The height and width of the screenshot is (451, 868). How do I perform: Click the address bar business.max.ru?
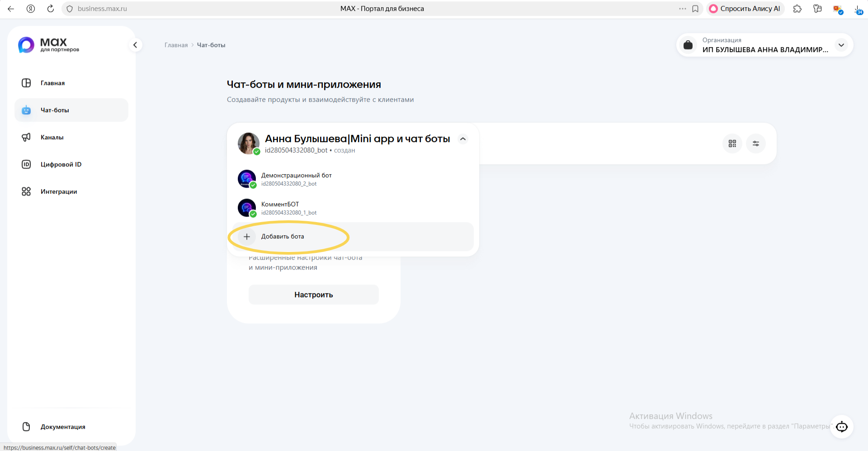coord(102,9)
